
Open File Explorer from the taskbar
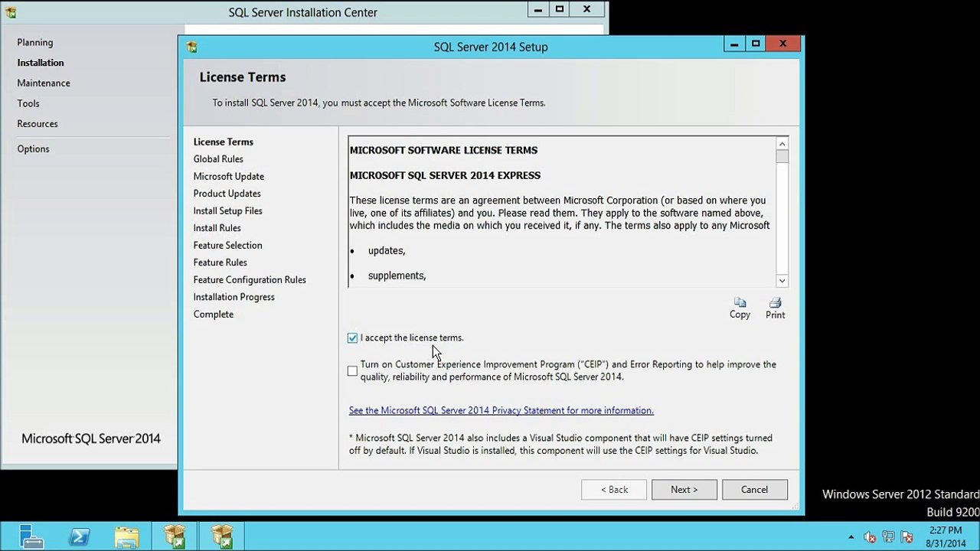pos(127,536)
